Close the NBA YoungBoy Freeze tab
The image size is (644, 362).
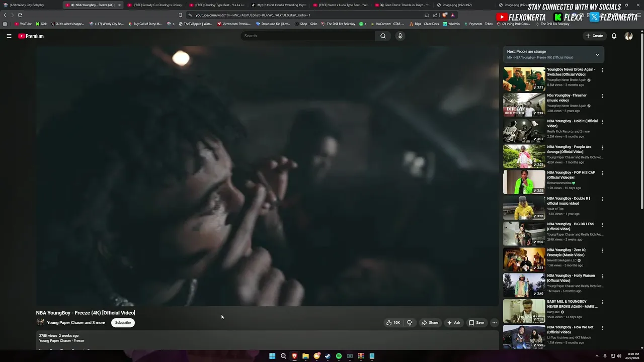coord(119,5)
